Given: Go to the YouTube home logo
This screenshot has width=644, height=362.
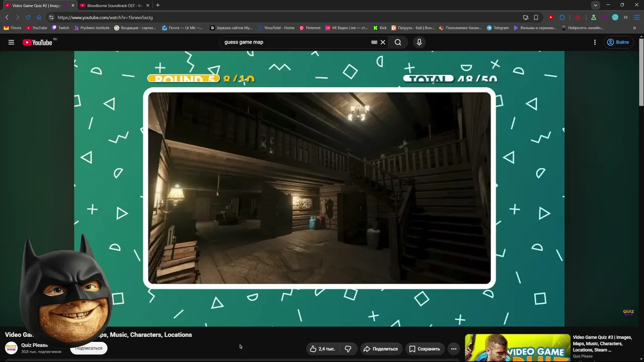Looking at the screenshot, I should 38,42.
